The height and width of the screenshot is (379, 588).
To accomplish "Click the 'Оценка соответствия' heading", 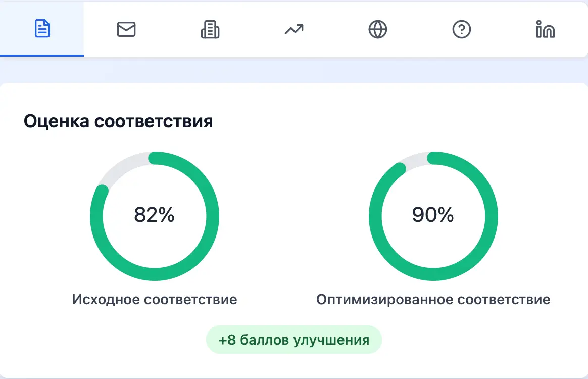I will tap(118, 121).
